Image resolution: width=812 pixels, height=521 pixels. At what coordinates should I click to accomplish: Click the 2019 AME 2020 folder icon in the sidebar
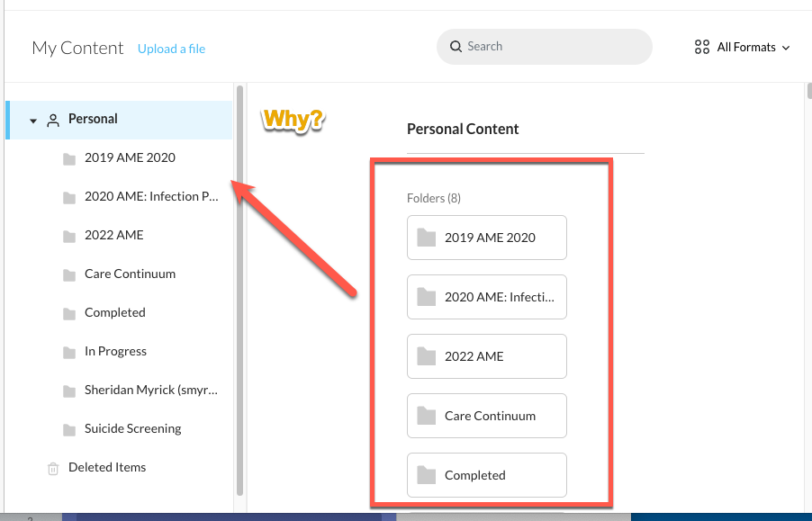click(69, 158)
